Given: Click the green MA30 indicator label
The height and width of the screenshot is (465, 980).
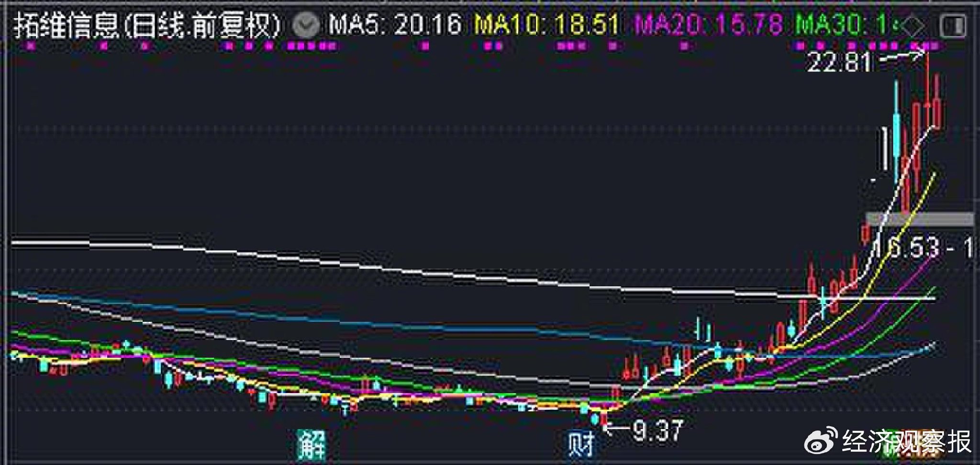Looking at the screenshot, I should point(846,25).
